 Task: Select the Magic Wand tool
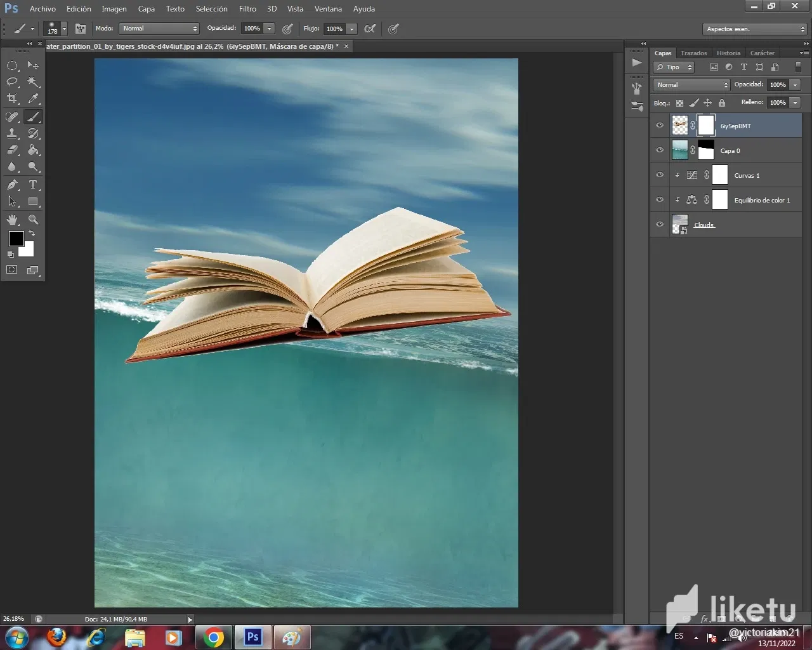pyautogui.click(x=33, y=82)
